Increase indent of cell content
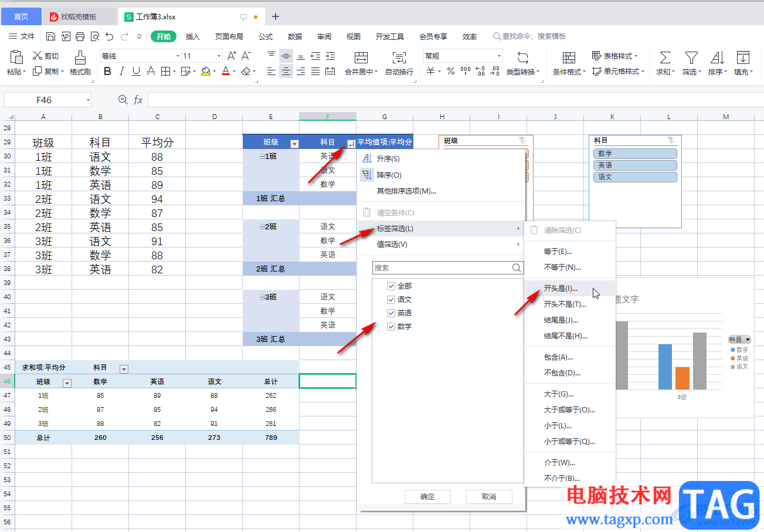 tap(330, 56)
